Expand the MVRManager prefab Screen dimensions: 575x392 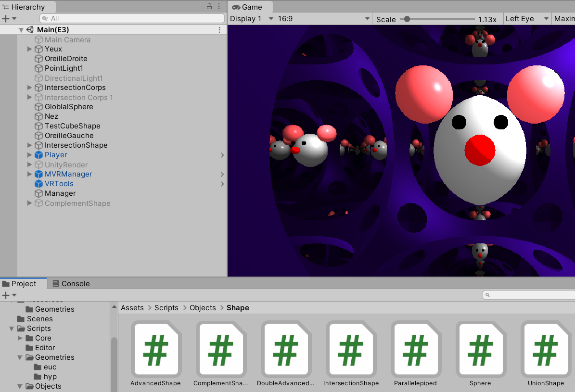point(29,174)
